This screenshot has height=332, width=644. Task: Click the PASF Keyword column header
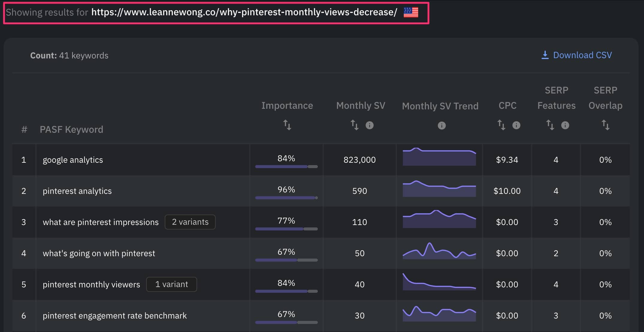pos(71,129)
